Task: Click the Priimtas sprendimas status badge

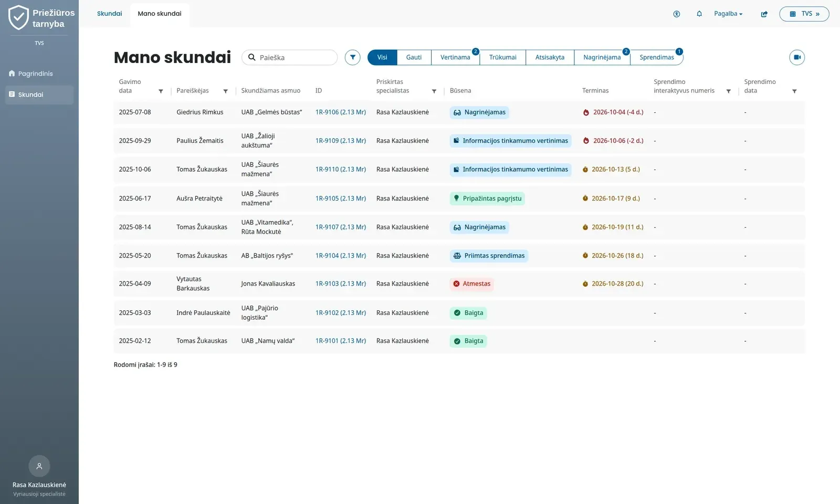Action: pyautogui.click(x=489, y=256)
